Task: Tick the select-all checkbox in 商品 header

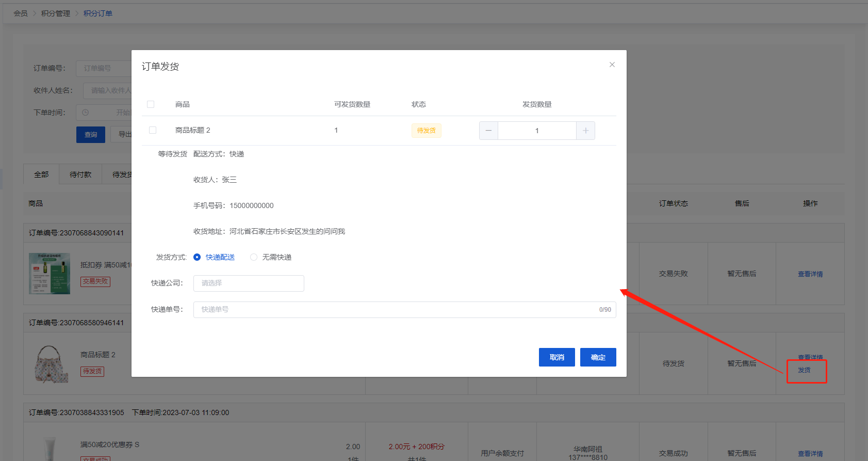Action: coord(151,104)
